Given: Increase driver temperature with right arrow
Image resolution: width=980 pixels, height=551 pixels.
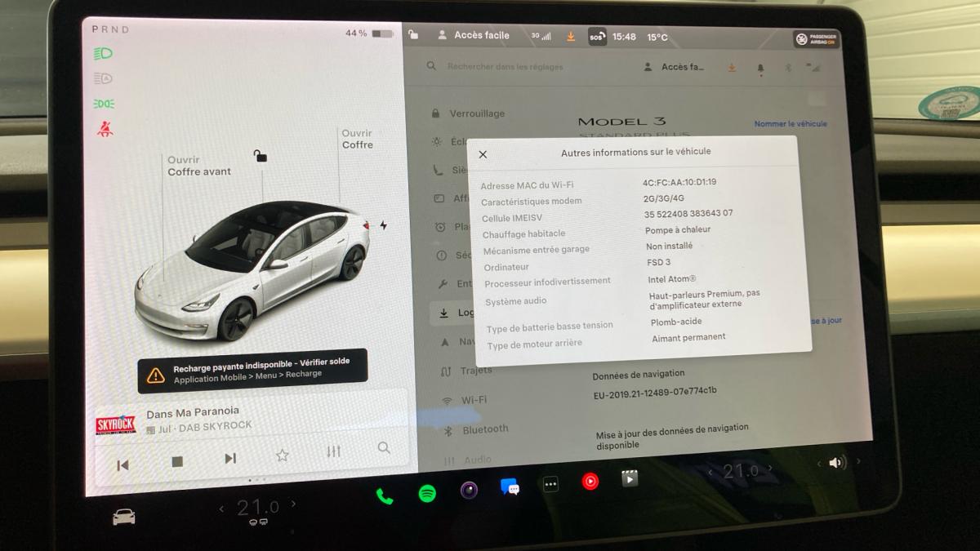Looking at the screenshot, I should [294, 504].
